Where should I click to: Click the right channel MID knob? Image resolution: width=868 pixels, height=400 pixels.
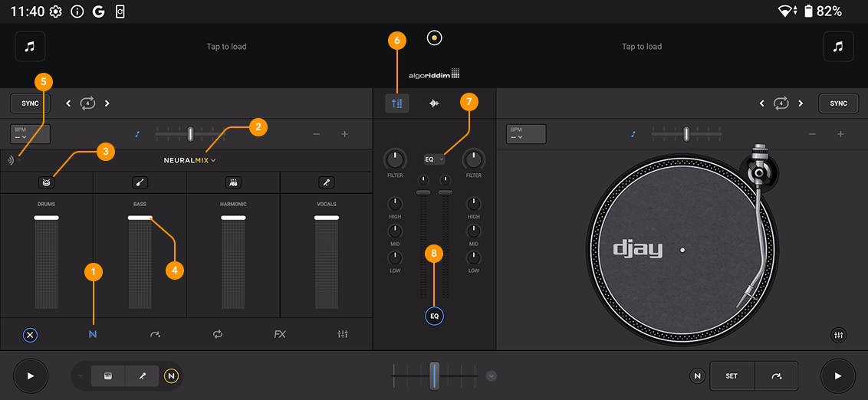point(473,231)
